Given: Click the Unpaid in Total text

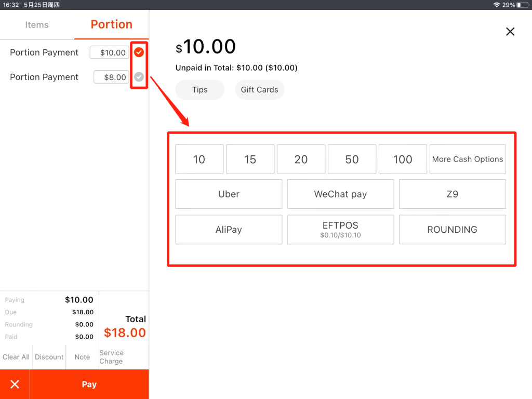Looking at the screenshot, I should pyautogui.click(x=236, y=68).
